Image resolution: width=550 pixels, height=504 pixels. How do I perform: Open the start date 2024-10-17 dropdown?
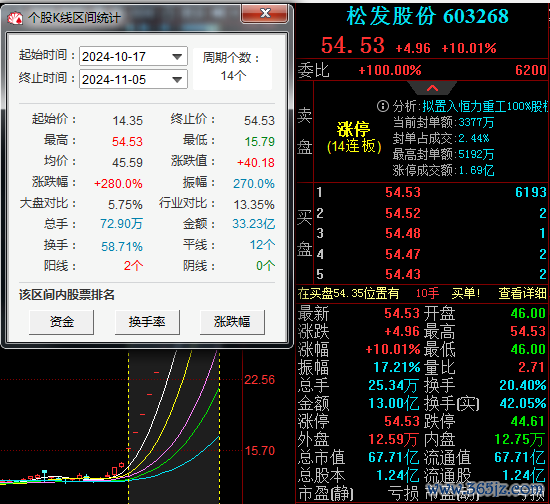177,56
